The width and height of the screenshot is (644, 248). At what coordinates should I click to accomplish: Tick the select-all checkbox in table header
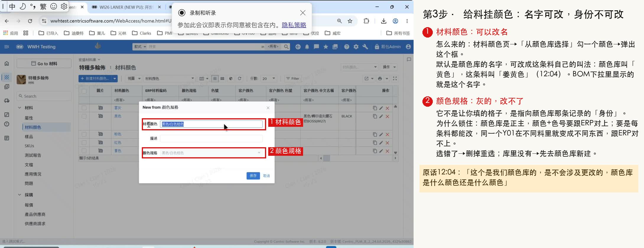(x=84, y=91)
